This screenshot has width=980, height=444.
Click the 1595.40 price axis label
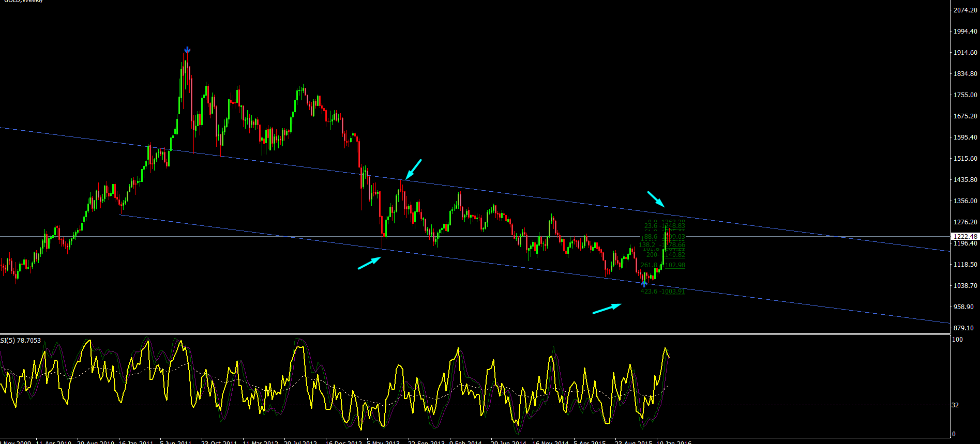point(966,137)
